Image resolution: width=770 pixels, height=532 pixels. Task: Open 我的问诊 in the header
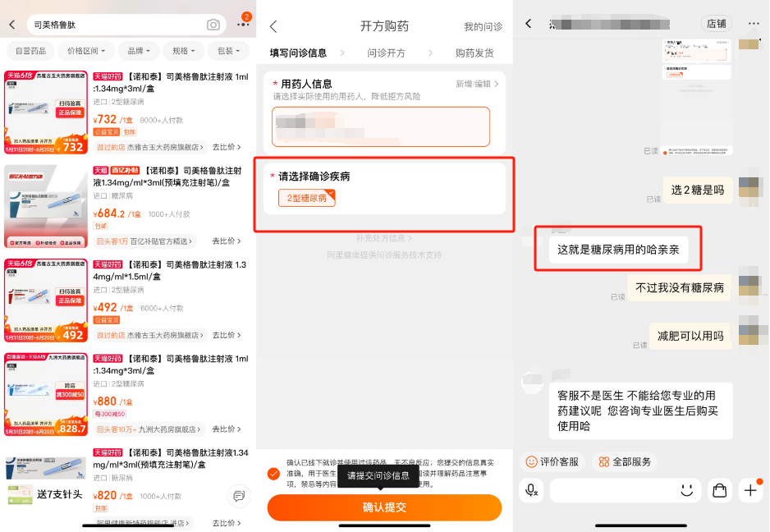(x=484, y=26)
